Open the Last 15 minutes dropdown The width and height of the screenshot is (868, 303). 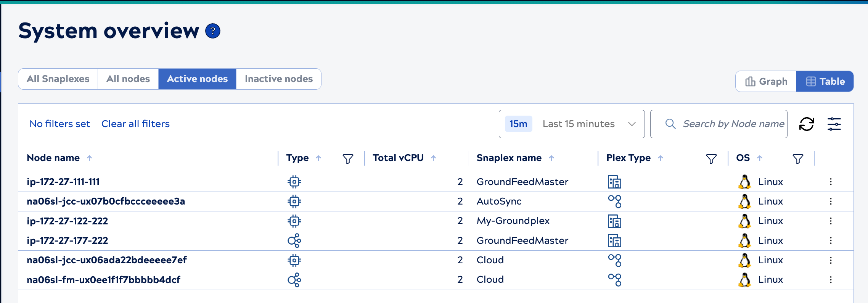(571, 124)
